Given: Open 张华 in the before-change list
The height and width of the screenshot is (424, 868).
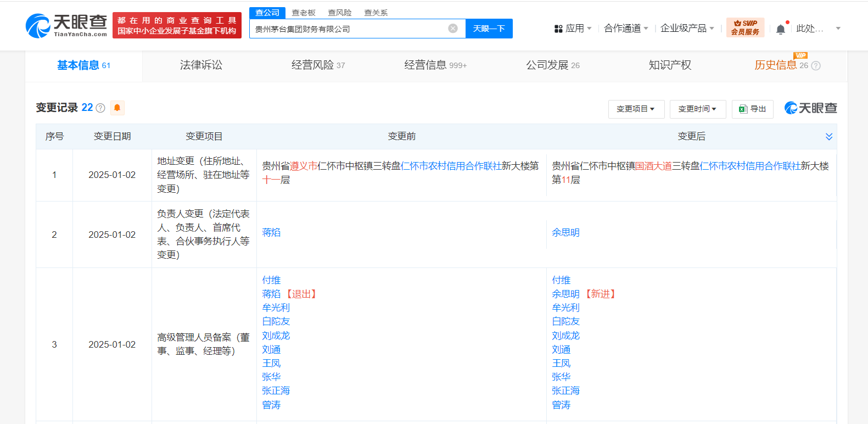Looking at the screenshot, I should [x=271, y=377].
